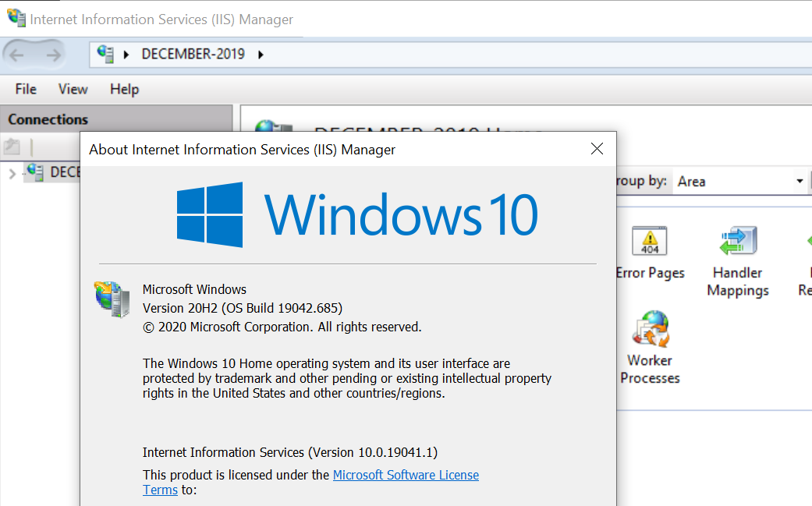Click the 2020 Microsoft Corporation copyright line
The image size is (812, 506).
coord(282,327)
